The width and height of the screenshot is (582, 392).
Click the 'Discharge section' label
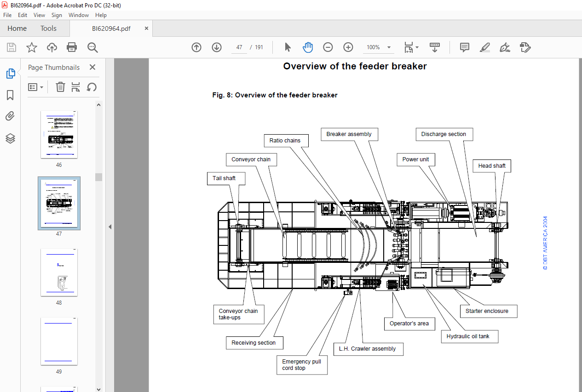click(x=444, y=134)
